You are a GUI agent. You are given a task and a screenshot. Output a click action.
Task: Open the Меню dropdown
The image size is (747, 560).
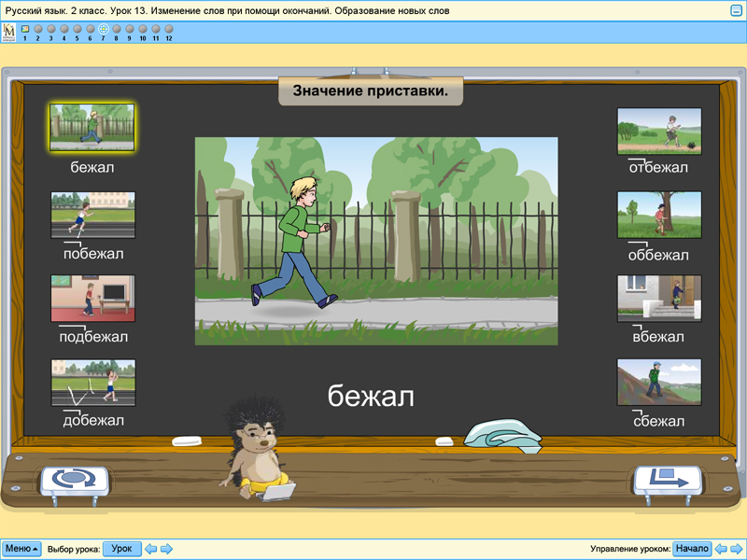pyautogui.click(x=21, y=549)
